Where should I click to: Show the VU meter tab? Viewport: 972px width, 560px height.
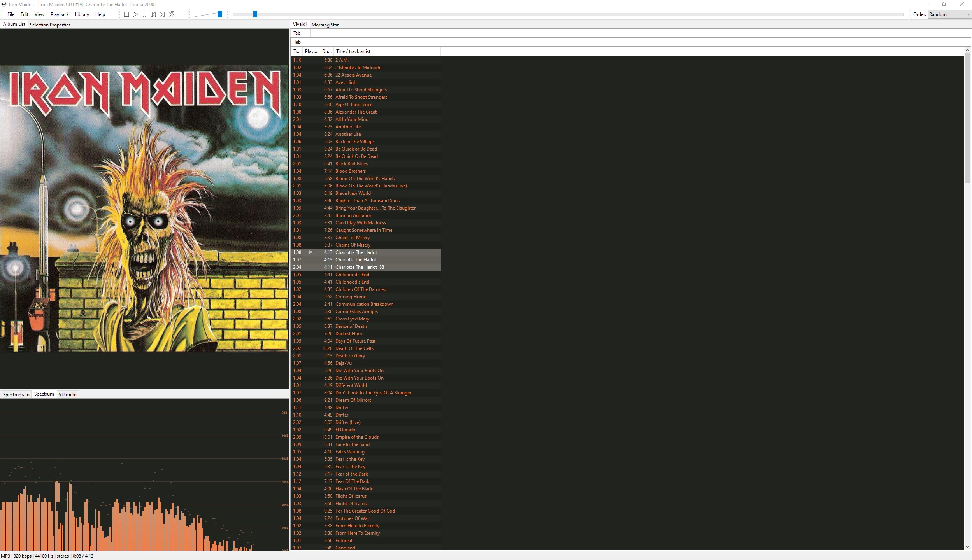pos(68,394)
